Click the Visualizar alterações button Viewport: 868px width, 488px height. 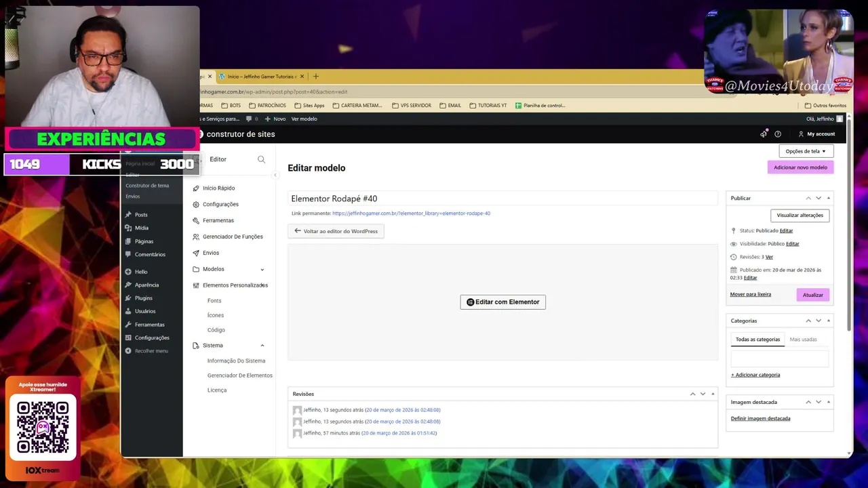[800, 216]
